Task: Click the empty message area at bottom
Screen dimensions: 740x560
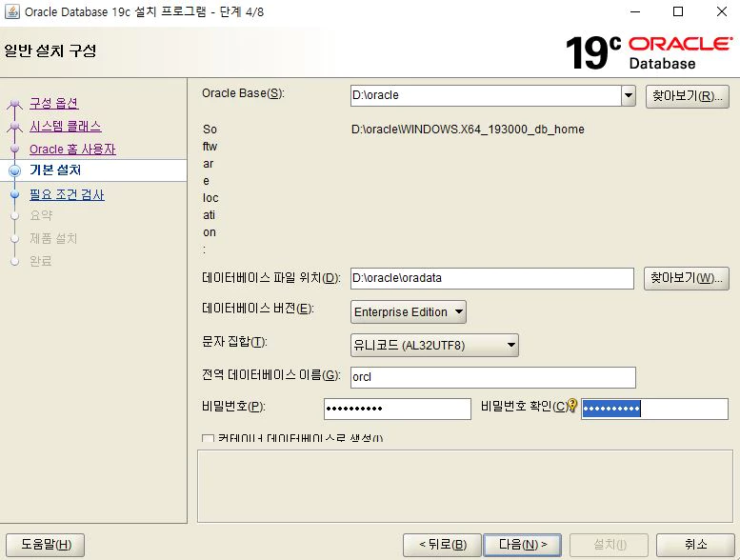Action: point(465,486)
